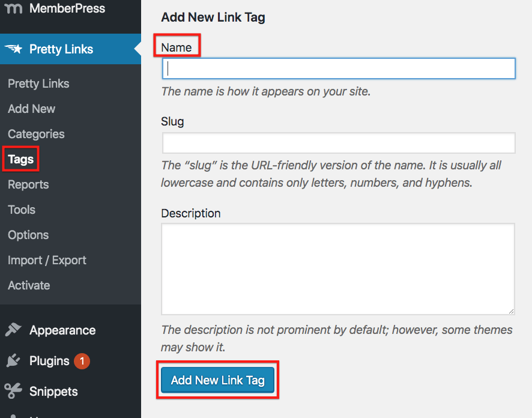Viewport: 532px width, 418px height.
Task: Open the Categories page
Action: pos(36,134)
